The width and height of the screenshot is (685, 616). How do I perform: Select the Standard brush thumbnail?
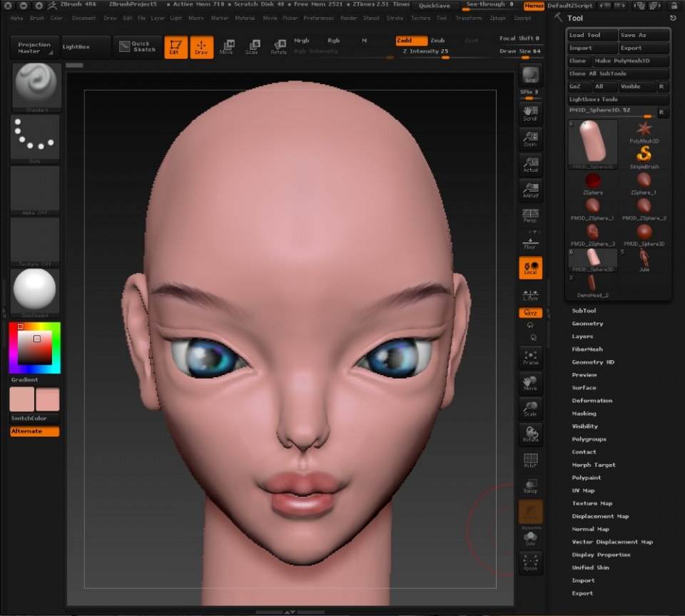36,86
